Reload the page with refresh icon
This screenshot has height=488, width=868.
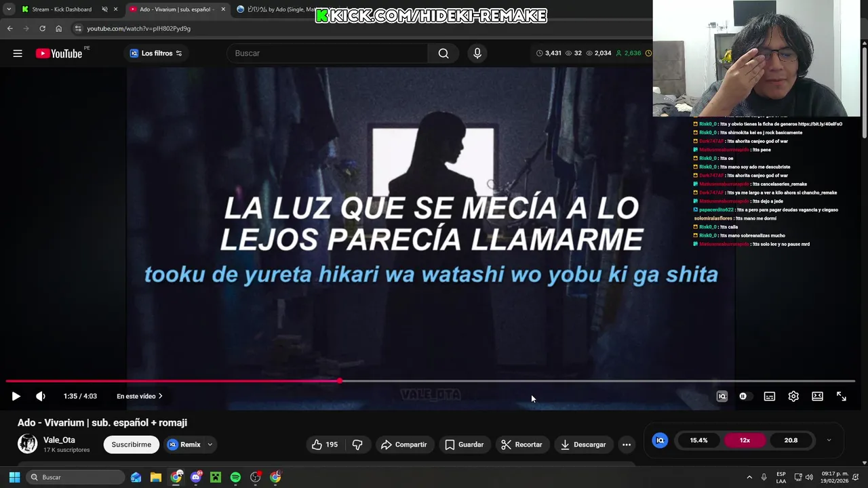[42, 28]
